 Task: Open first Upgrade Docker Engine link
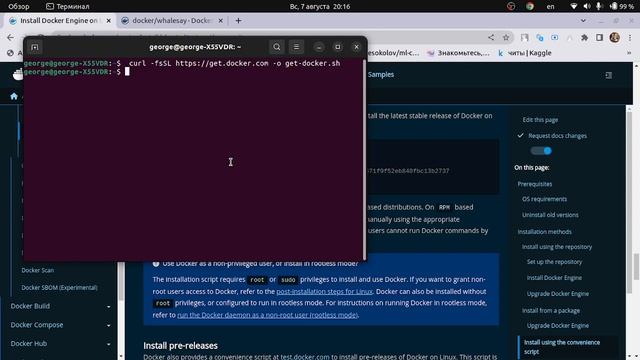558,294
